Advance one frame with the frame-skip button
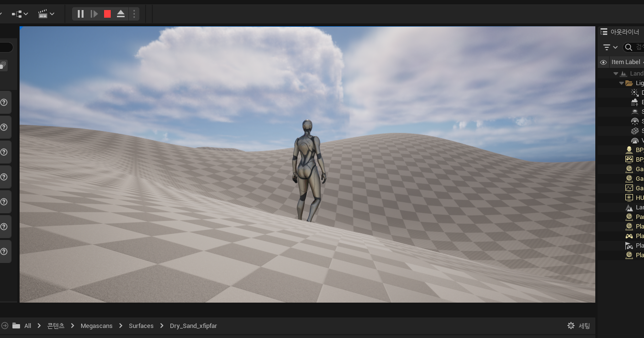644x338 pixels. (x=94, y=14)
